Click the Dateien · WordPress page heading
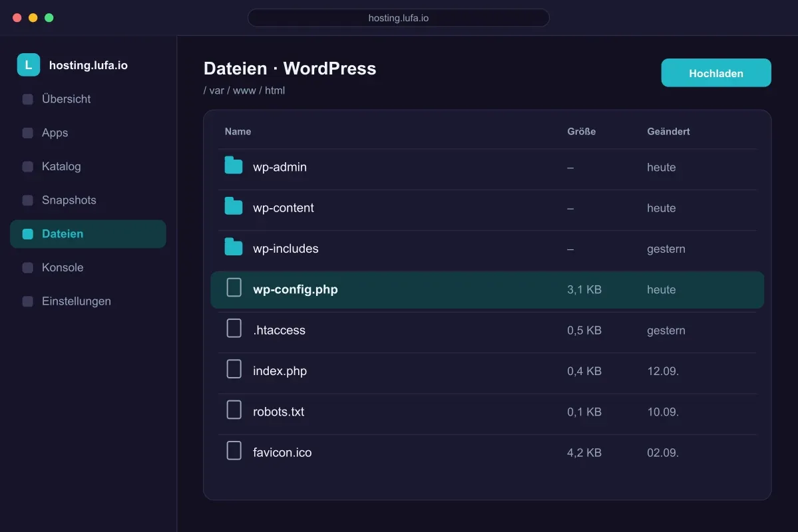The image size is (798, 532). tap(290, 68)
